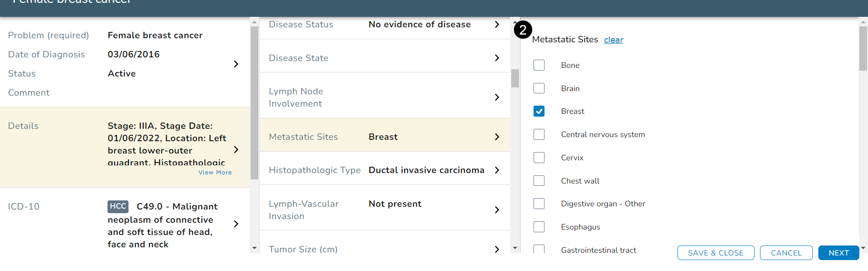868x271 pixels.
Task: Click View More under Details text
Action: (215, 173)
